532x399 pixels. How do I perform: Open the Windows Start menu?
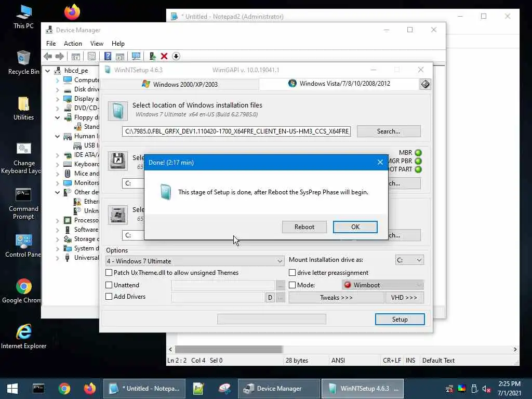[x=12, y=389]
